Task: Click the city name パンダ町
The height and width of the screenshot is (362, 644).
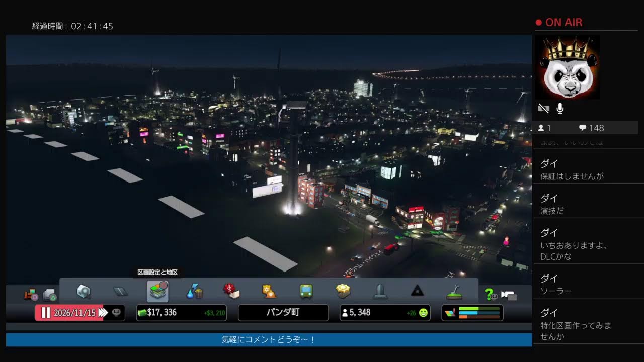Action: click(283, 313)
